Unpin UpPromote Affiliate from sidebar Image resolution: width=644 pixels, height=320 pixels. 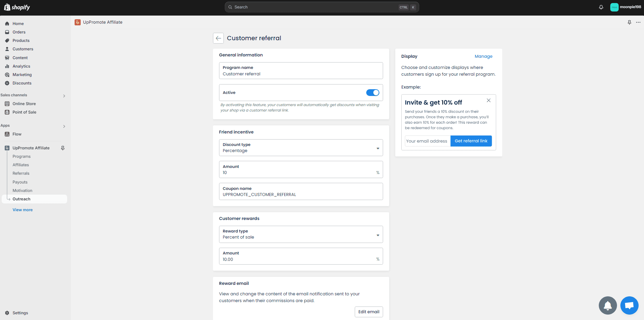tap(63, 148)
